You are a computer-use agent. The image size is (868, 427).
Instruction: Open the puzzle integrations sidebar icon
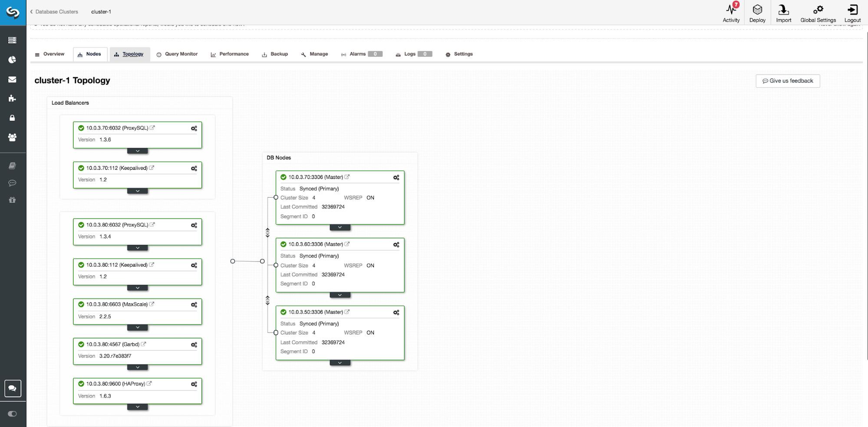(12, 99)
